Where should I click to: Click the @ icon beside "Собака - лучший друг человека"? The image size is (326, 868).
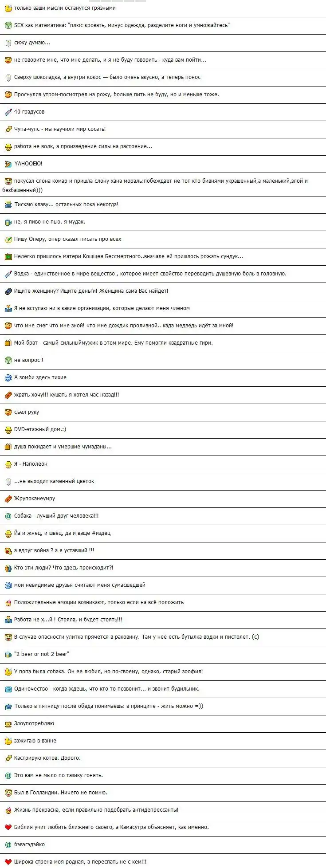[x=8, y=516]
